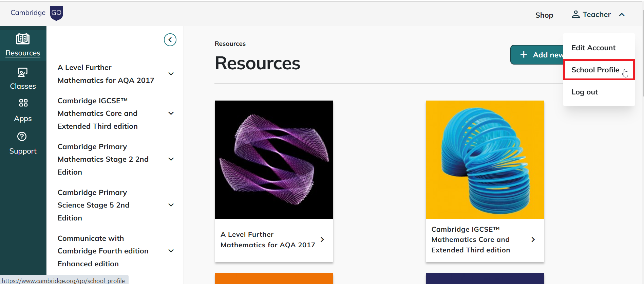Expand Communicate with Cambridge Fourth edition
This screenshot has width=644, height=284.
coord(171,251)
